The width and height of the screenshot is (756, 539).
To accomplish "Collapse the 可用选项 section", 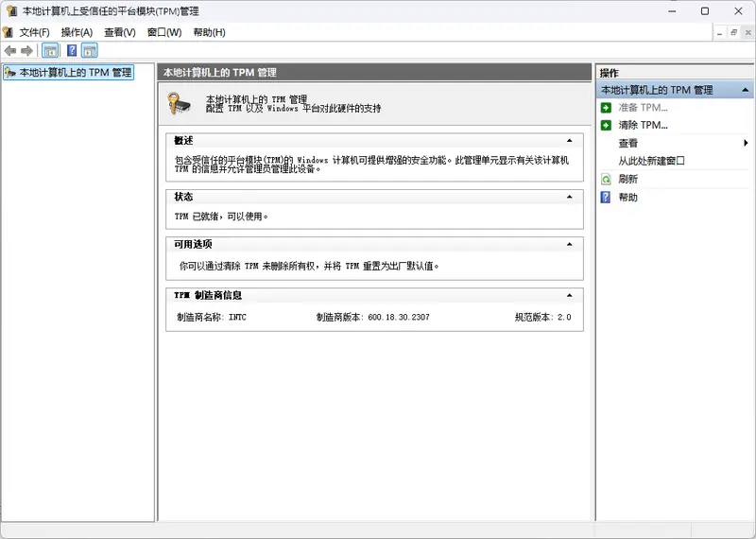I will 569,244.
